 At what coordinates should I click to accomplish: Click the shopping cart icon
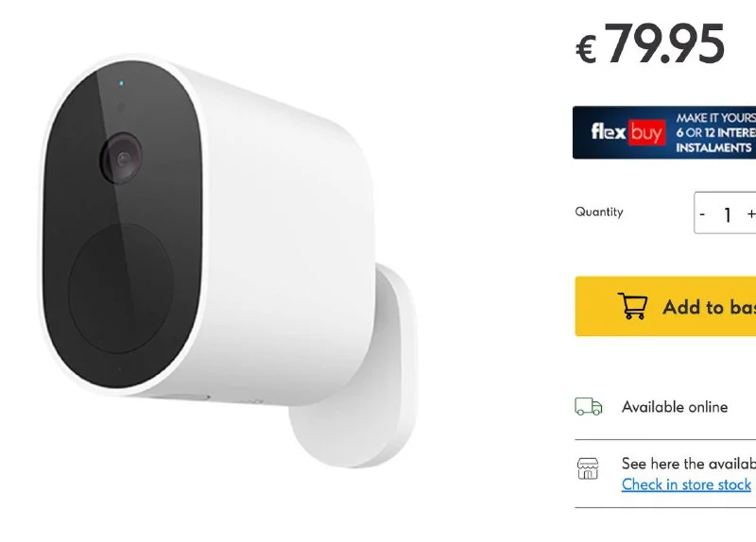tap(632, 306)
